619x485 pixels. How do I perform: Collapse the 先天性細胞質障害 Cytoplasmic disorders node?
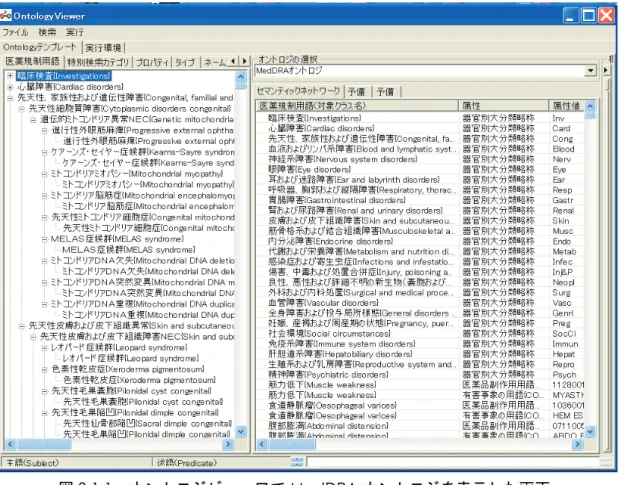[22, 109]
